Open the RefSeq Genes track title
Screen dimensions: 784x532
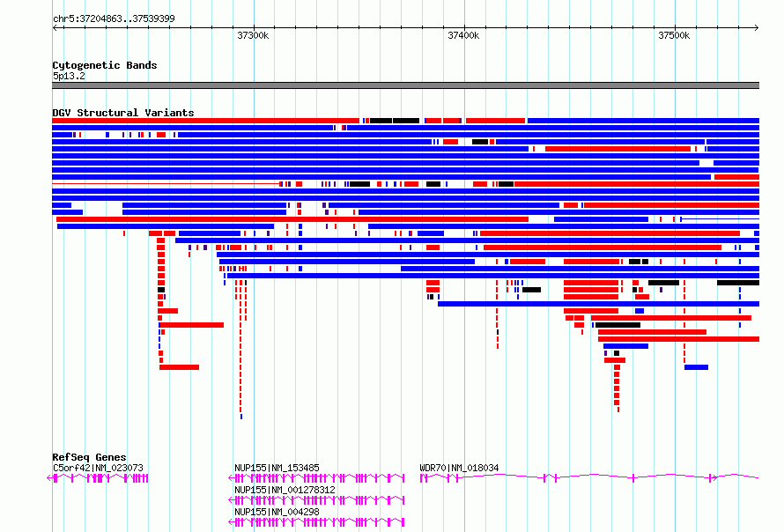click(x=89, y=457)
